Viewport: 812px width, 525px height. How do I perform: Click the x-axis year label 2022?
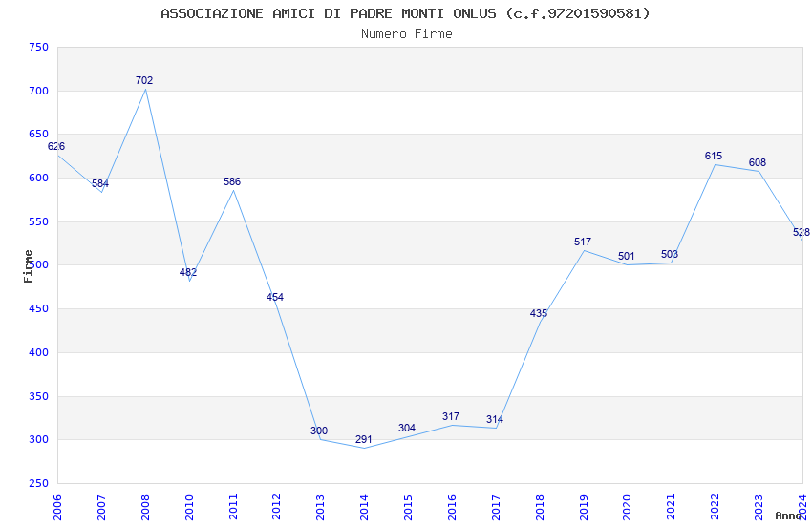tap(716, 507)
